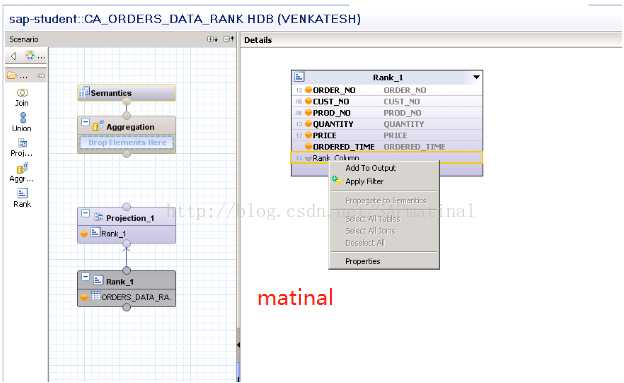
Task: Click the connector circle atop the Projection_1 node
Action: (127, 206)
